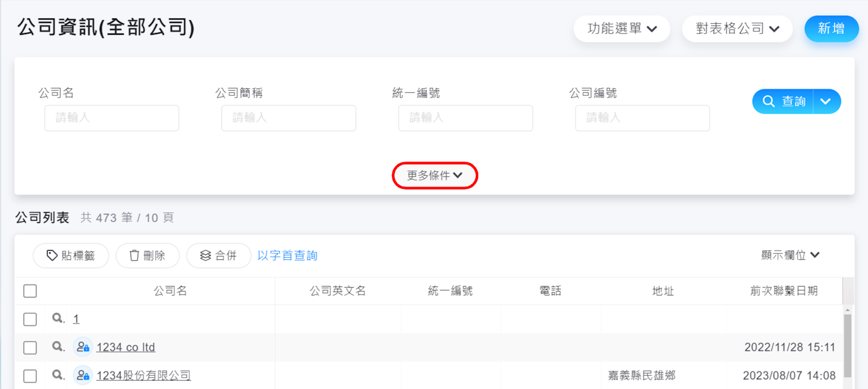Click the company list vertical scrollbar
This screenshot has height=389, width=868.
(847, 345)
